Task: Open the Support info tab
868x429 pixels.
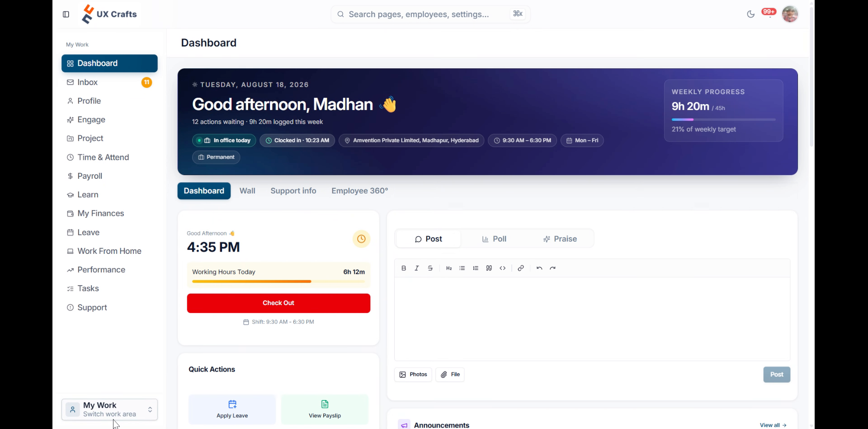Action: click(x=293, y=191)
